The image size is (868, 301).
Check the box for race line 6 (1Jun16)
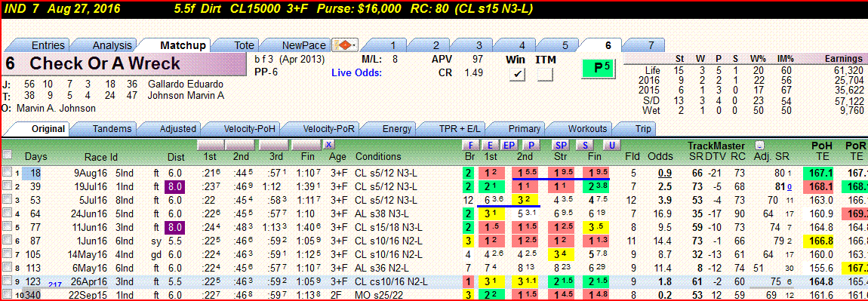[x=7, y=241]
